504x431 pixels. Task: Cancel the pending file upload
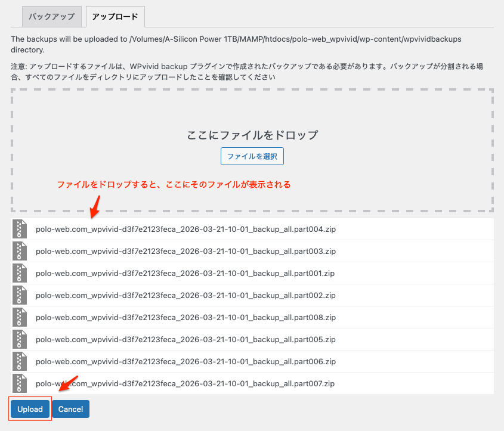click(70, 409)
